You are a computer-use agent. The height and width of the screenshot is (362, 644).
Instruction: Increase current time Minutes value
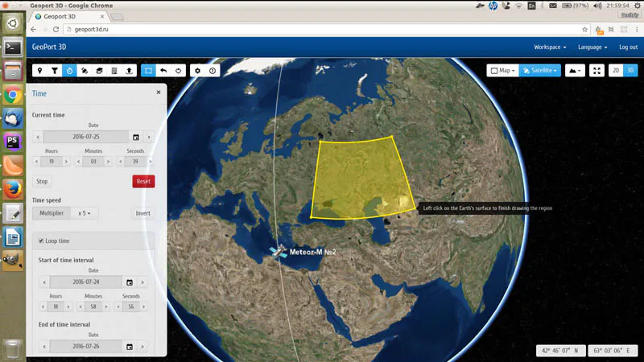coord(108,162)
